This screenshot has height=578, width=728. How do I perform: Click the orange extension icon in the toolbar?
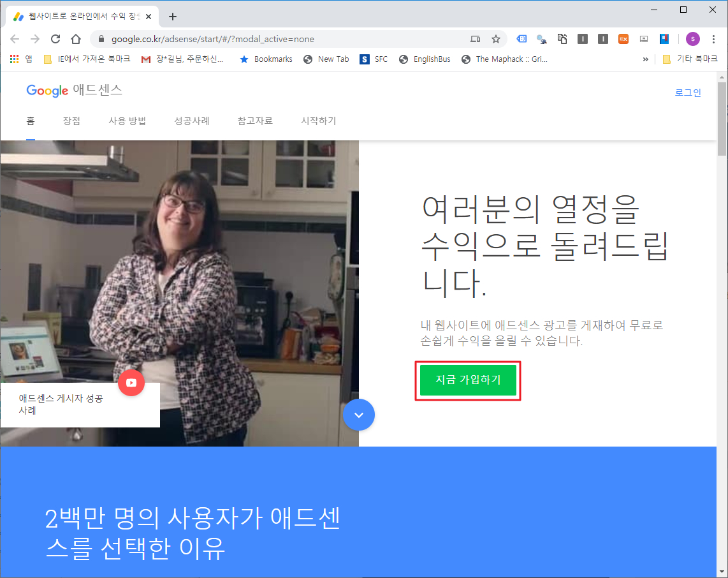(623, 39)
